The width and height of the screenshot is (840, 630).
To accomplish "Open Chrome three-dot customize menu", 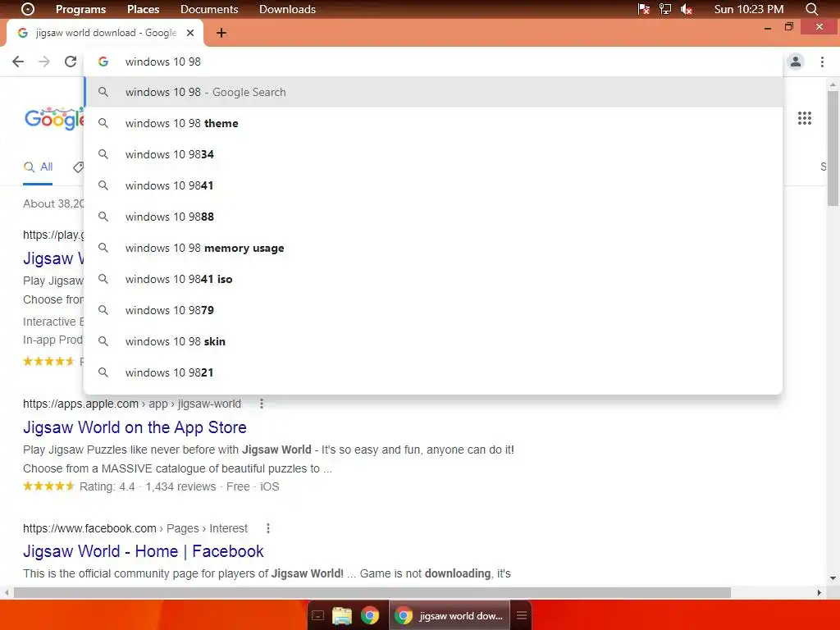I will tap(822, 62).
